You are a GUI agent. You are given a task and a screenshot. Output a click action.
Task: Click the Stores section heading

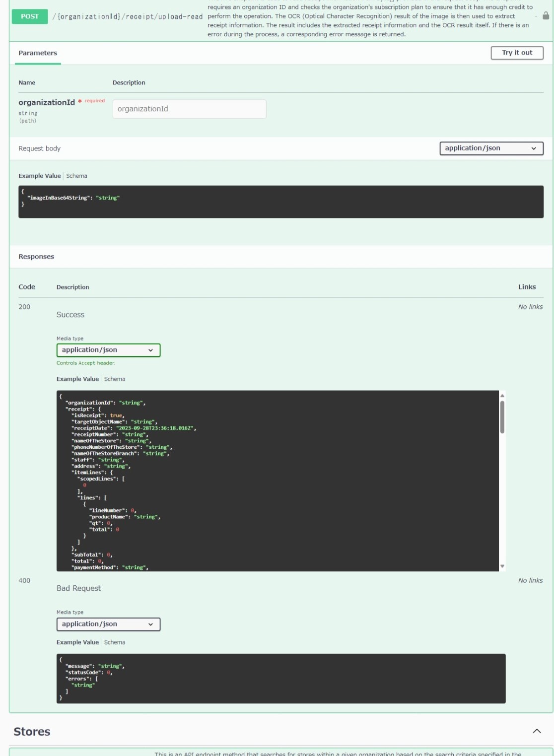pyautogui.click(x=32, y=732)
